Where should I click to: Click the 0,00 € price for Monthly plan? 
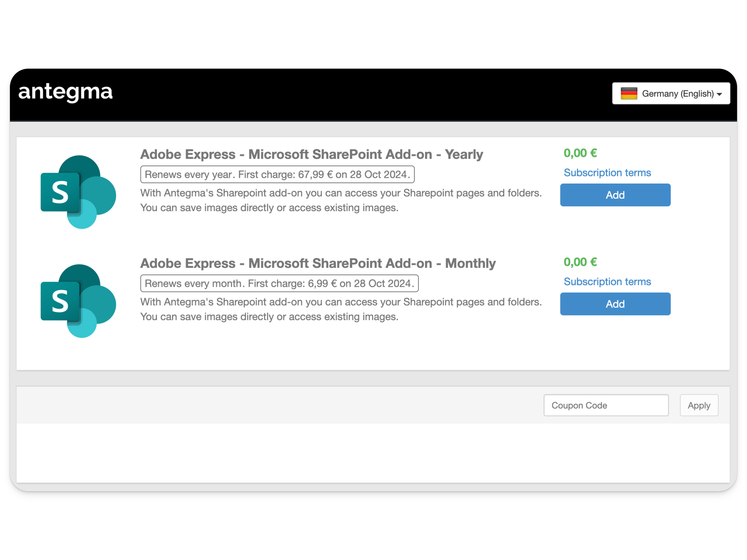[580, 262]
